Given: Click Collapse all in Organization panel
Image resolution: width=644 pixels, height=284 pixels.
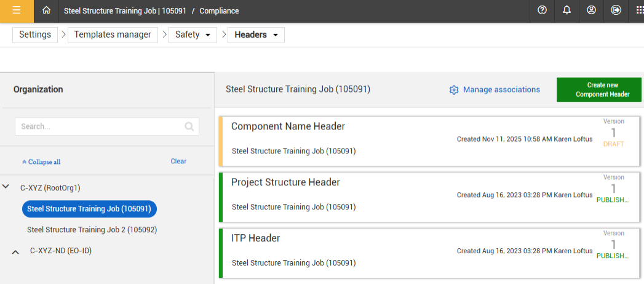Looking at the screenshot, I should click(x=41, y=162).
